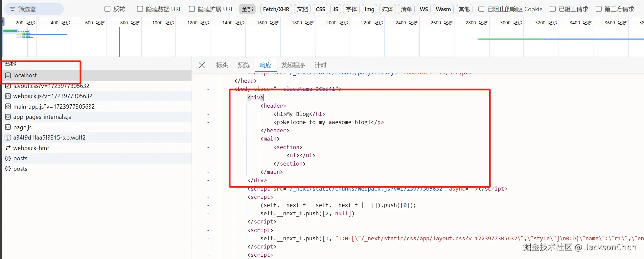Filter requests by 文档 type
The image size is (644, 259).
point(303,9)
